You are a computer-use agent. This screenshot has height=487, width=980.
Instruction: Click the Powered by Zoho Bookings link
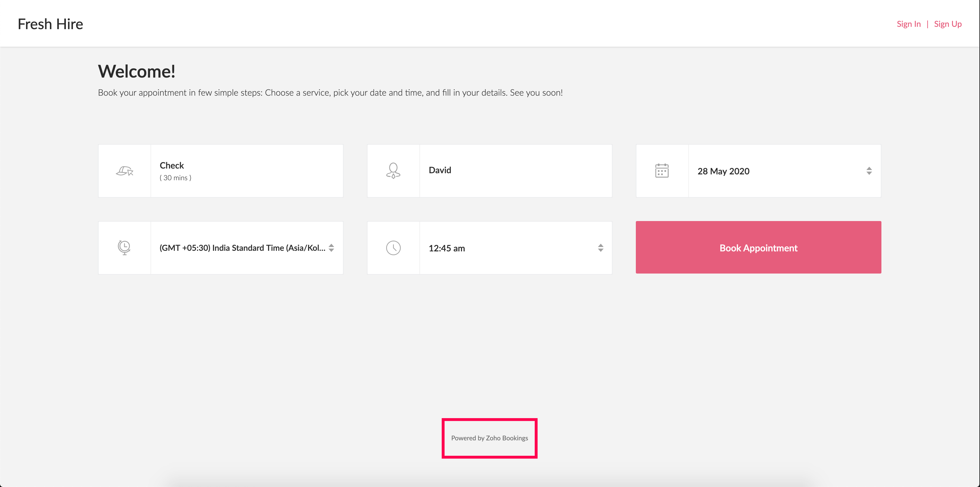489,438
